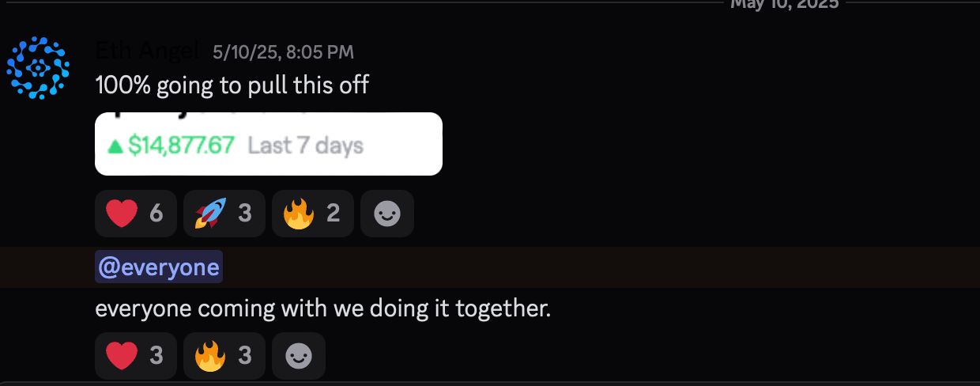Toggle the heart reaction with 3 votes
980x386 pixels.
point(134,356)
